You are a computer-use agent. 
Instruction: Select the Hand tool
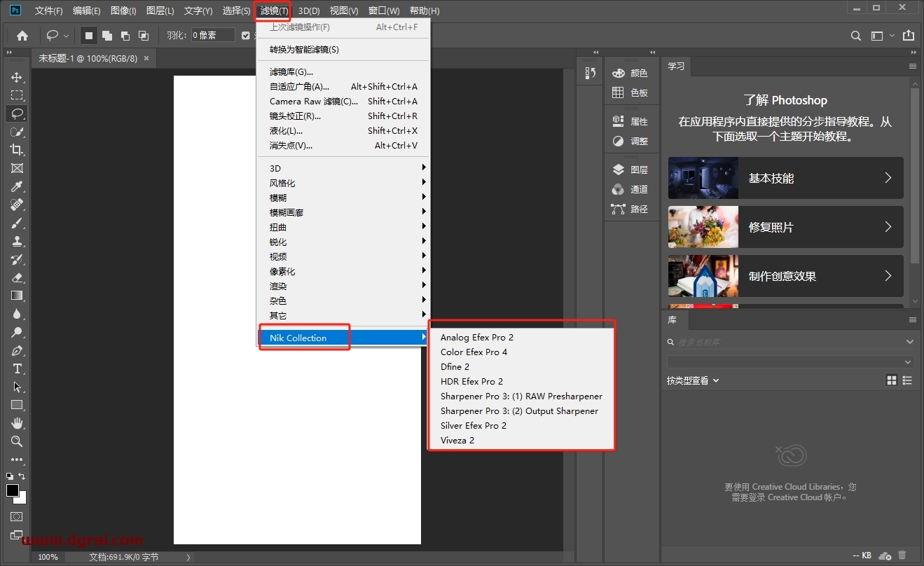(x=17, y=423)
